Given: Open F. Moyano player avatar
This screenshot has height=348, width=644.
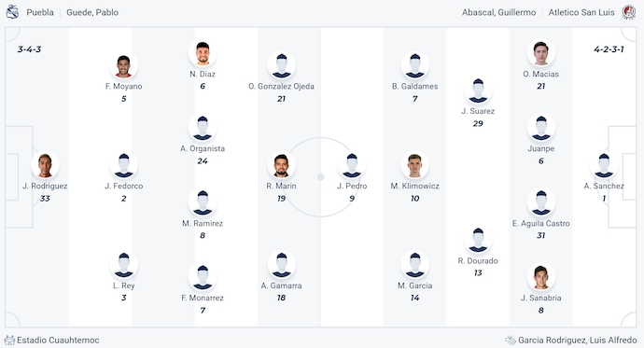Looking at the screenshot, I should pos(123,65).
